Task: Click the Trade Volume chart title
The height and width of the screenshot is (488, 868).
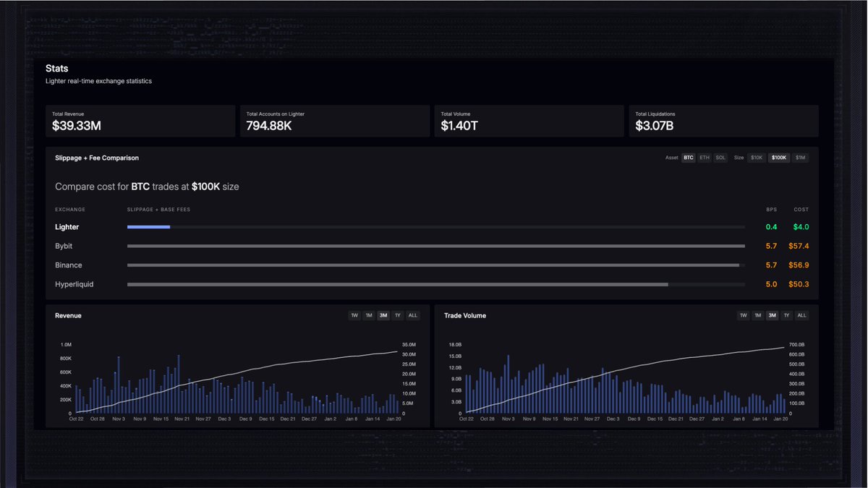Action: [x=465, y=315]
